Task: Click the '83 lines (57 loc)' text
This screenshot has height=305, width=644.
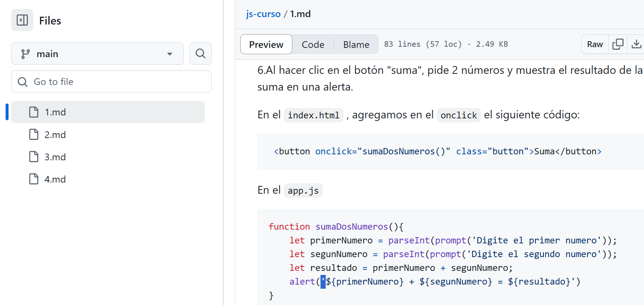Action: click(x=423, y=44)
